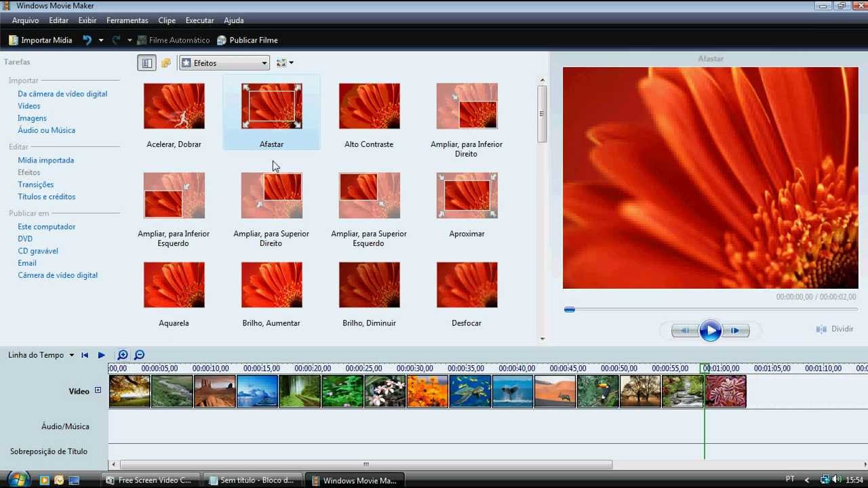This screenshot has height=488, width=868.
Task: Click the CD gravável publish link
Action: point(38,251)
